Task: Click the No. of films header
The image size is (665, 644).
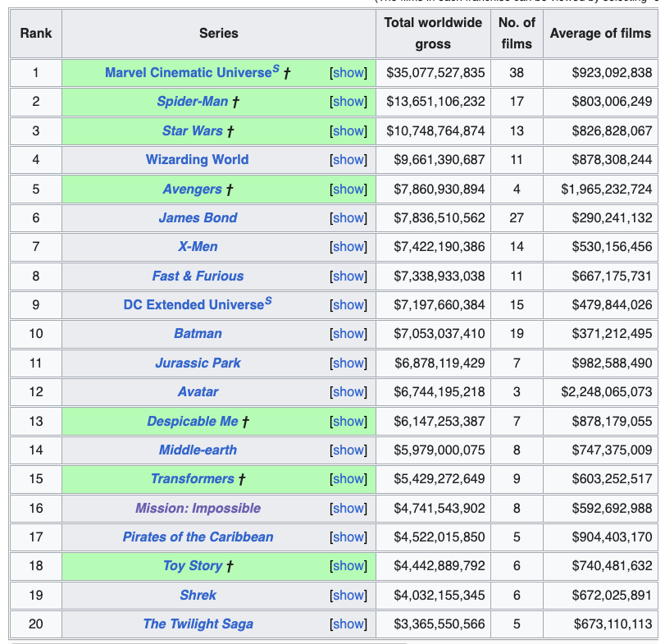Action: [x=517, y=33]
